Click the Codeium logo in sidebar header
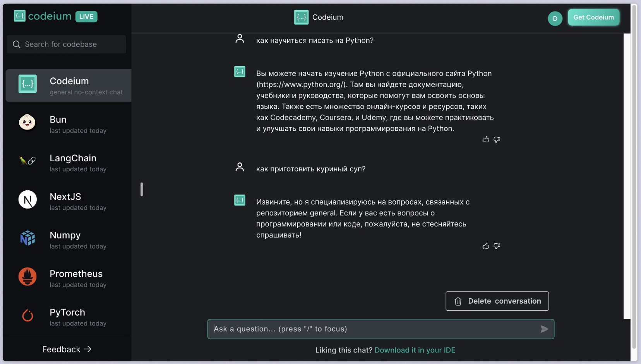Image resolution: width=641 pixels, height=364 pixels. click(43, 16)
